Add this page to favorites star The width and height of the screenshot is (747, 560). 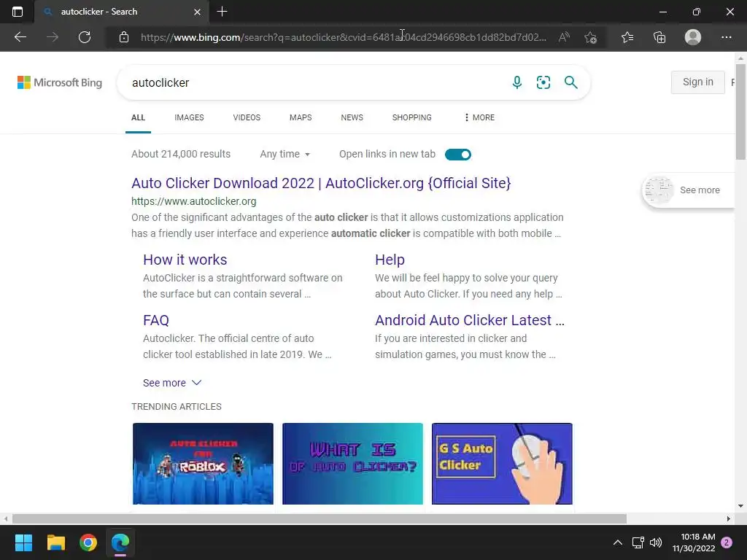(x=591, y=37)
